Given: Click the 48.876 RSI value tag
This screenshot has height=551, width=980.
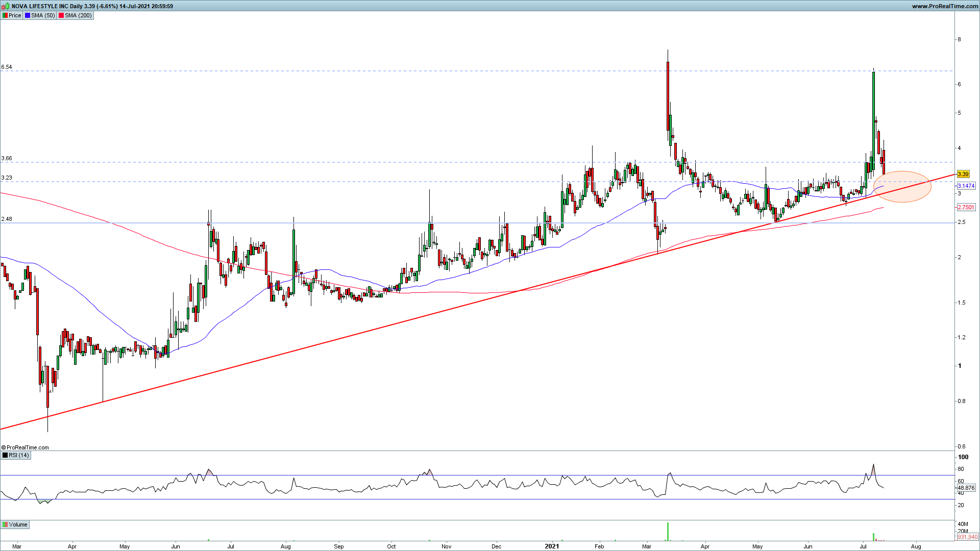Looking at the screenshot, I should click(966, 488).
